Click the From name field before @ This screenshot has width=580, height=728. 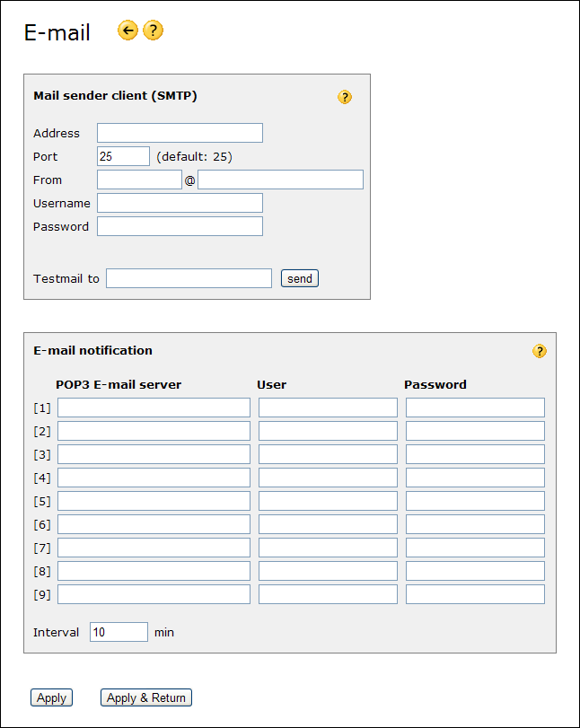139,180
